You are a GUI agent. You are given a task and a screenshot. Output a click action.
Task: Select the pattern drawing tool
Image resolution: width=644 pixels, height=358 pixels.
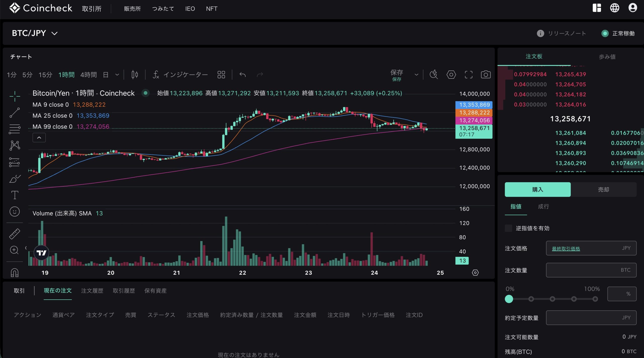pos(15,145)
